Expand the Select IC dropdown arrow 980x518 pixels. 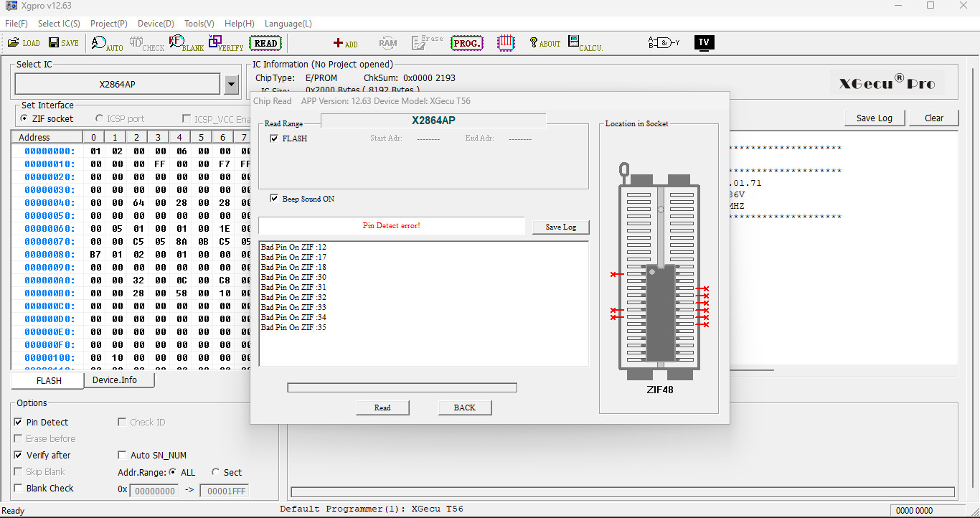point(231,85)
